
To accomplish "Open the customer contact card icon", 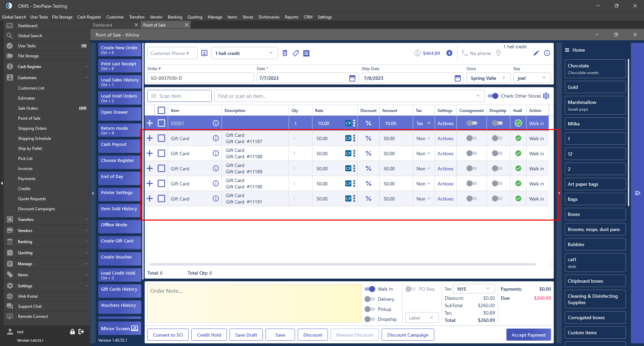I will (x=204, y=53).
